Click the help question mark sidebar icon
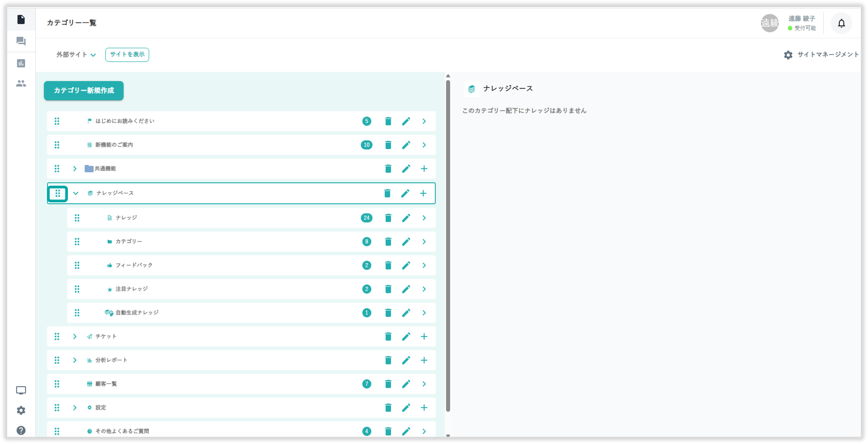Viewport: 868px width, 444px height. click(21, 431)
